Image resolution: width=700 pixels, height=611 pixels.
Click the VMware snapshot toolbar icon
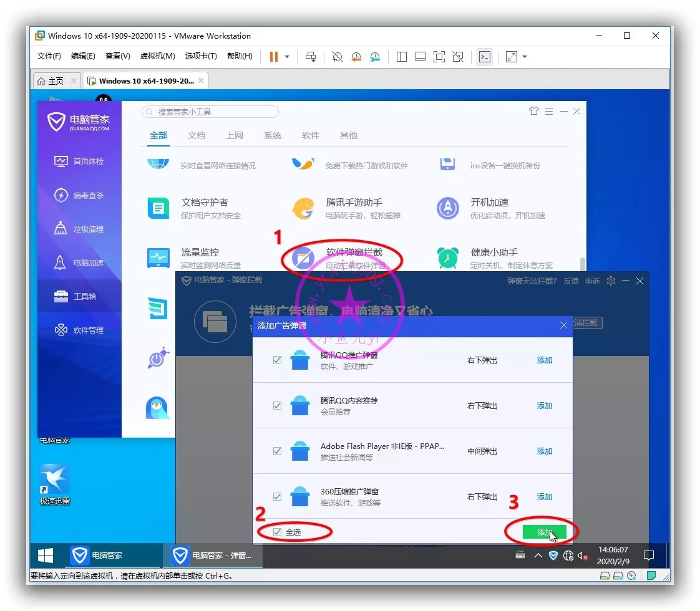[x=338, y=57]
